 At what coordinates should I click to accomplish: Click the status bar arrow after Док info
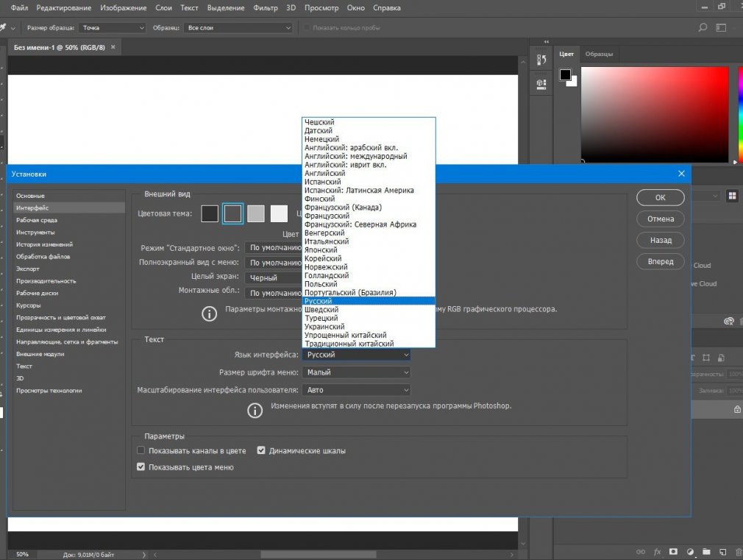(x=144, y=554)
